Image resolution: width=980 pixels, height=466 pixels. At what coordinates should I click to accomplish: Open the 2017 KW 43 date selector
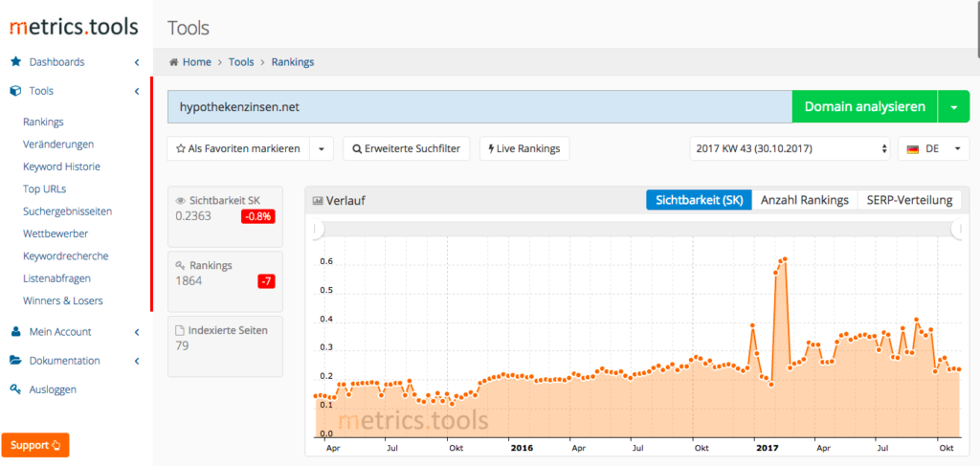790,149
